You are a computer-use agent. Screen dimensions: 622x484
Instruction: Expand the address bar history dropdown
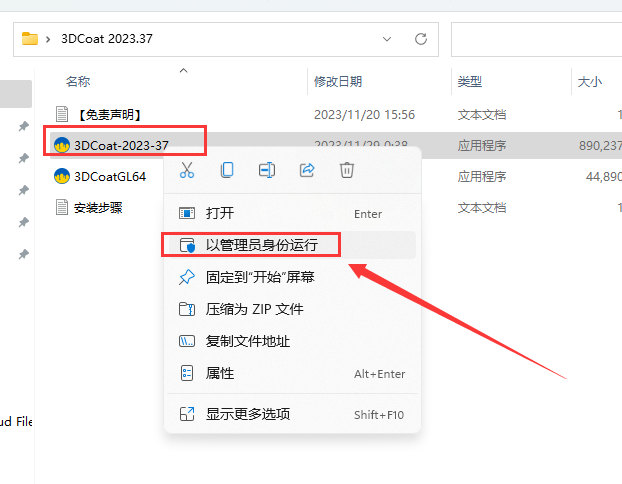[387, 39]
